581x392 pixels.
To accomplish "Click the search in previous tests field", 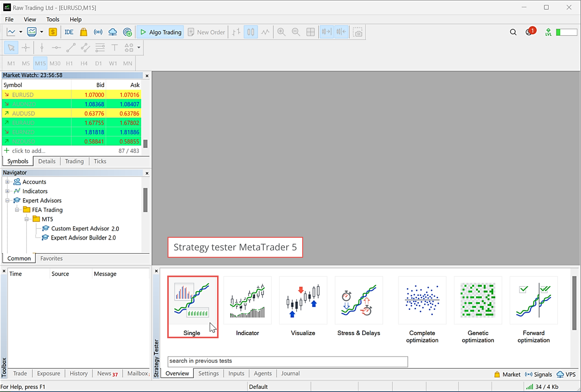I will (x=288, y=362).
